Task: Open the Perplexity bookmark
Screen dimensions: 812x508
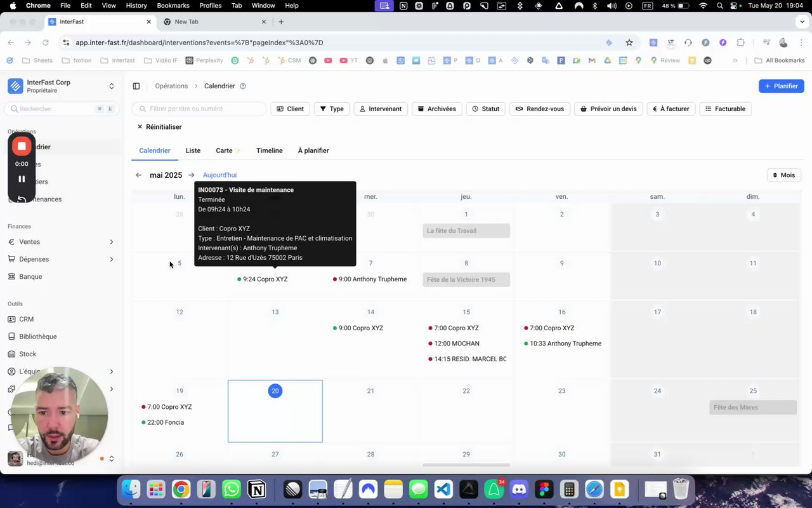Action: point(204,60)
